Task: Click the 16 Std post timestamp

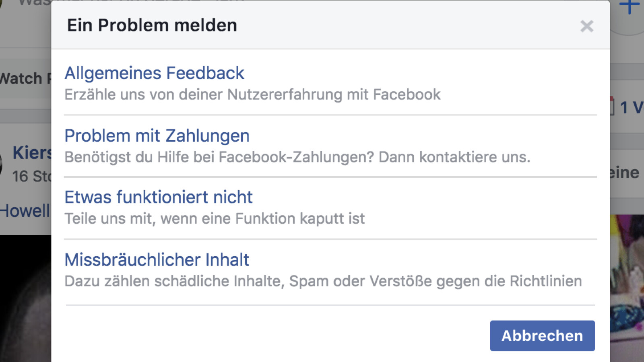Action: click(31, 176)
